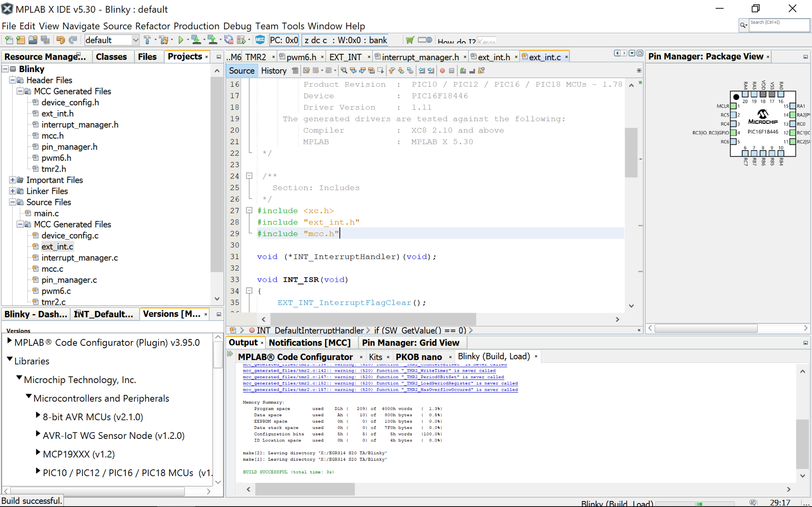Click the Go to Header/Source icon

[481, 71]
